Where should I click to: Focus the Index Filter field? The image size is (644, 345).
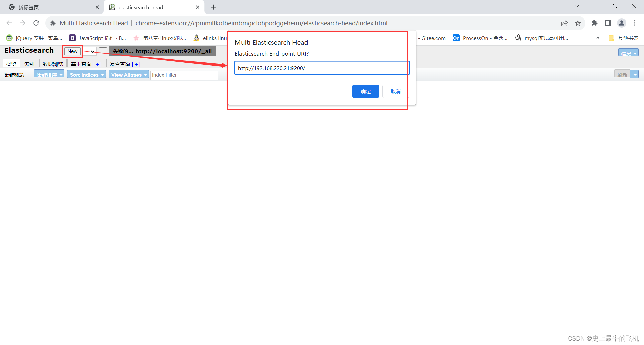(184, 75)
